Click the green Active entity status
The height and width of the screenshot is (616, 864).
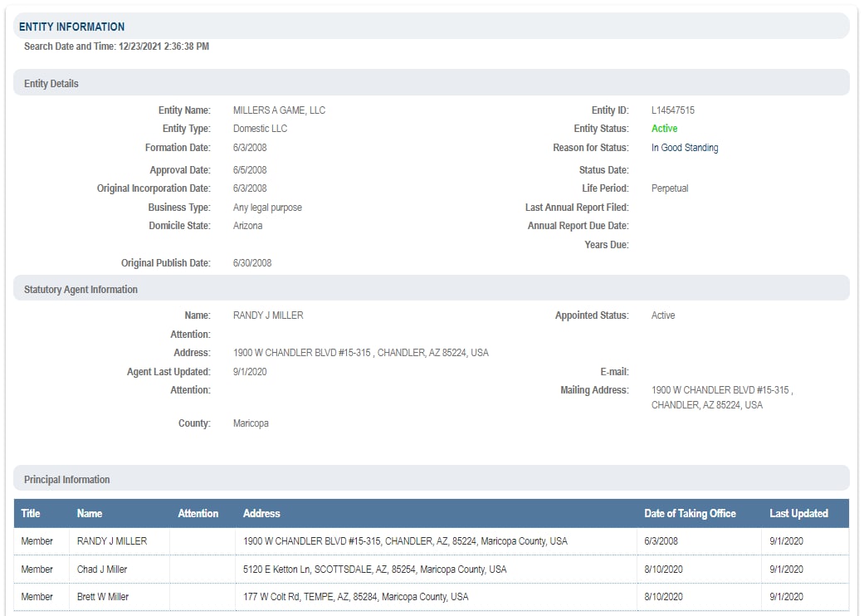pyautogui.click(x=664, y=129)
